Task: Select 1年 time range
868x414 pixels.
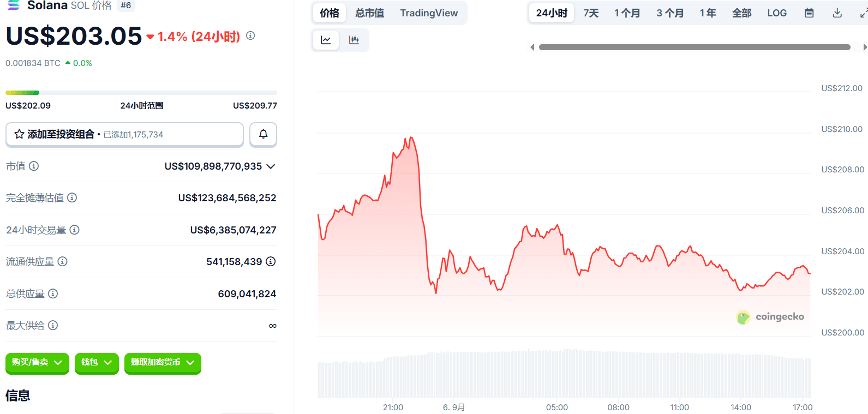Action: coord(708,13)
